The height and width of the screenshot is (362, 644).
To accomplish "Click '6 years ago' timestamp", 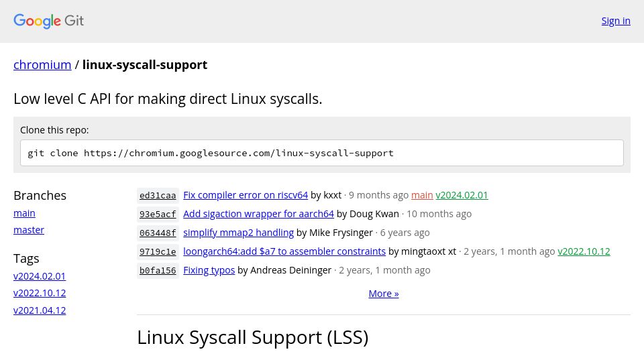I will click(x=405, y=233).
